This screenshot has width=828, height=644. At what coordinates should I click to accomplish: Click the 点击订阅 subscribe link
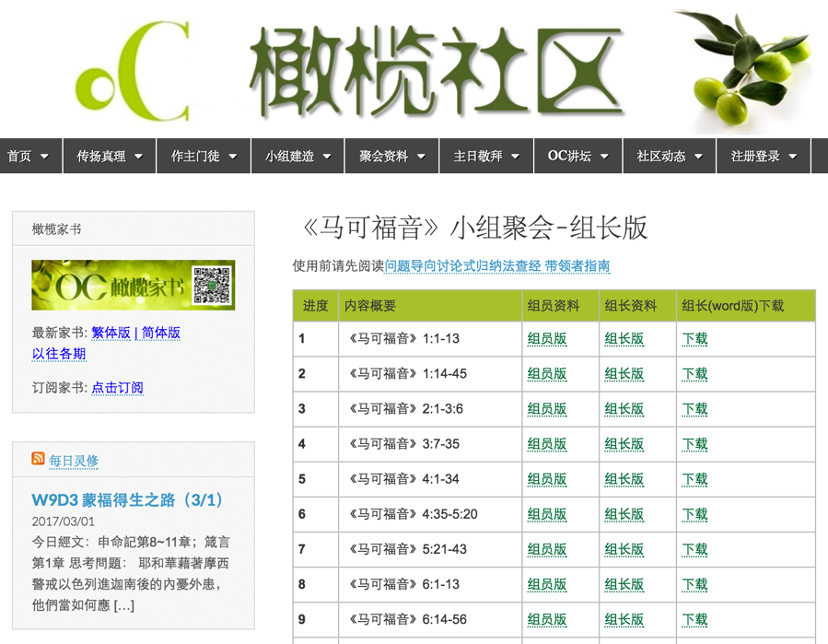coord(117,388)
